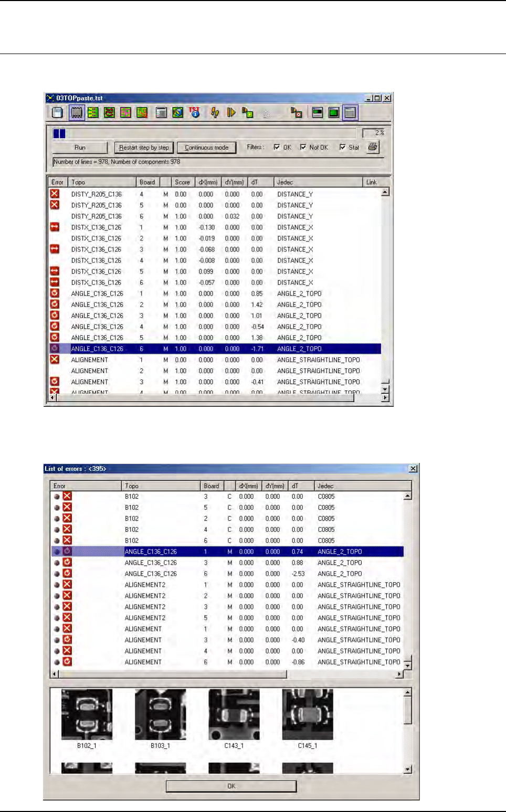Click scroll-down arrow of errors list
Viewport: 506px width, 812px height.
407,666
